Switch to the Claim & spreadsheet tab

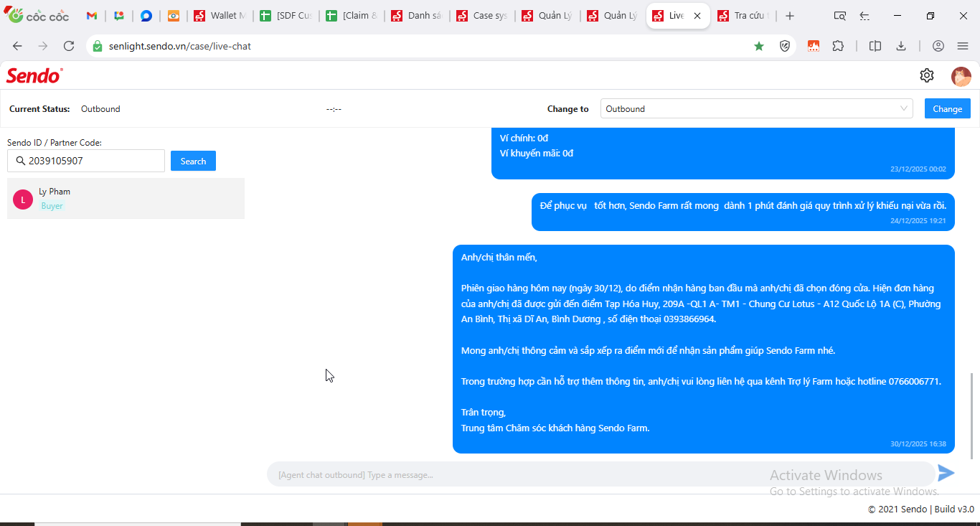pyautogui.click(x=352, y=16)
